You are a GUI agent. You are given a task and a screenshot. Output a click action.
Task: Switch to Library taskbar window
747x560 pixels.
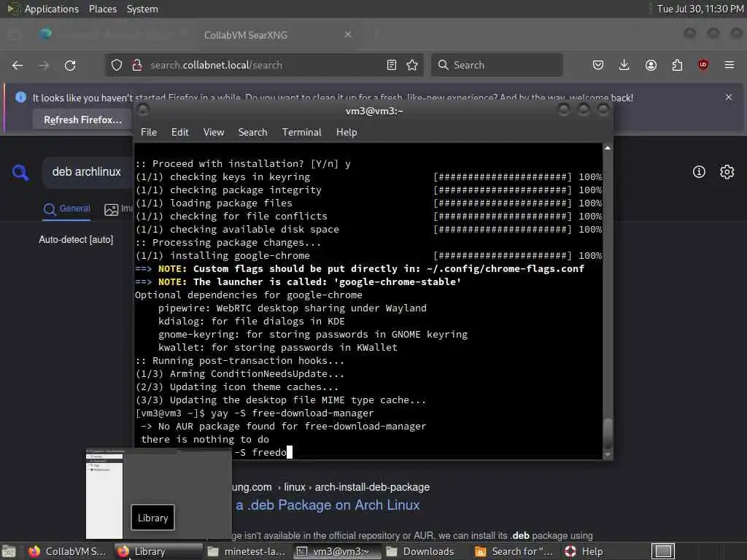[x=158, y=551]
